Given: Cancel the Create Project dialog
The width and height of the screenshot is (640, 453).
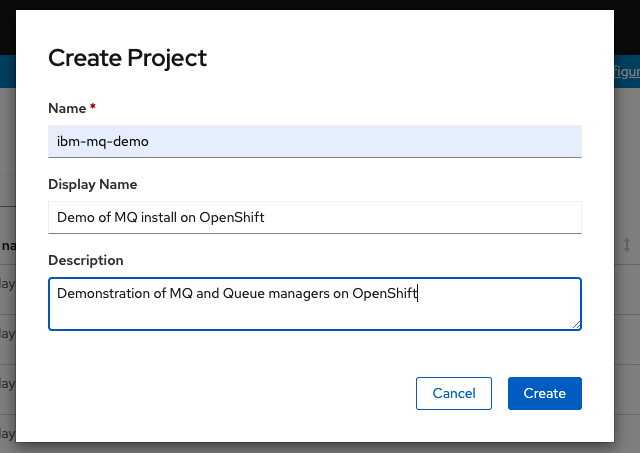Looking at the screenshot, I should click(x=453, y=393).
